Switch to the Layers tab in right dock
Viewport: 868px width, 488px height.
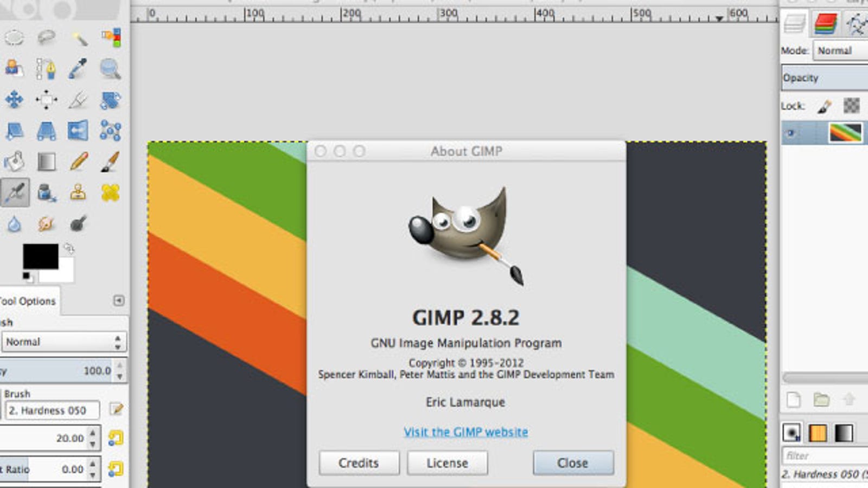click(x=795, y=24)
